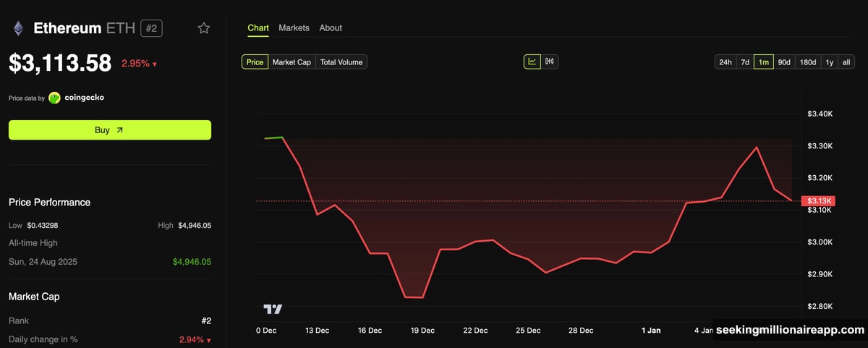Click the $2.80K price axis label

pyautogui.click(x=820, y=306)
